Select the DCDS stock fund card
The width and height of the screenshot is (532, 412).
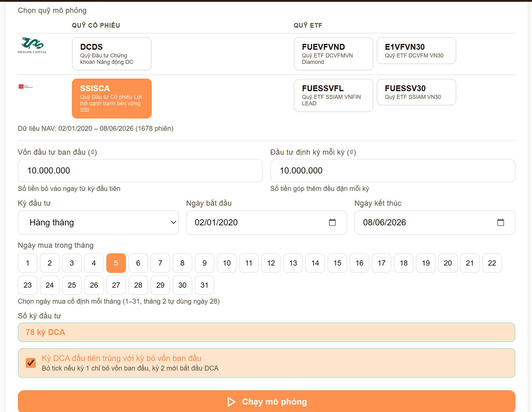tap(112, 54)
